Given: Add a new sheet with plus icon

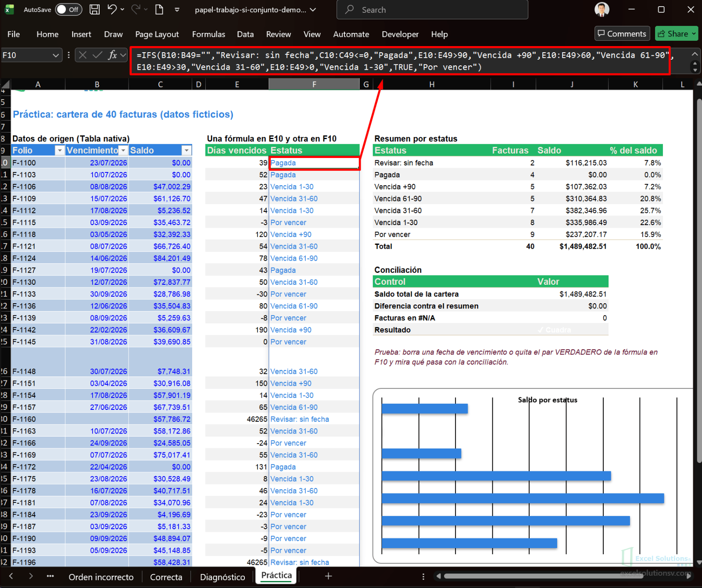Looking at the screenshot, I should coord(328,576).
